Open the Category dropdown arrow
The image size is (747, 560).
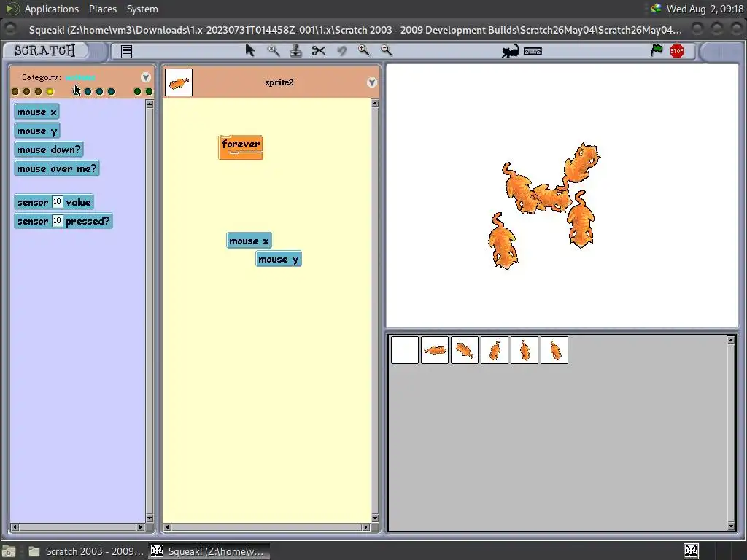pos(146,77)
